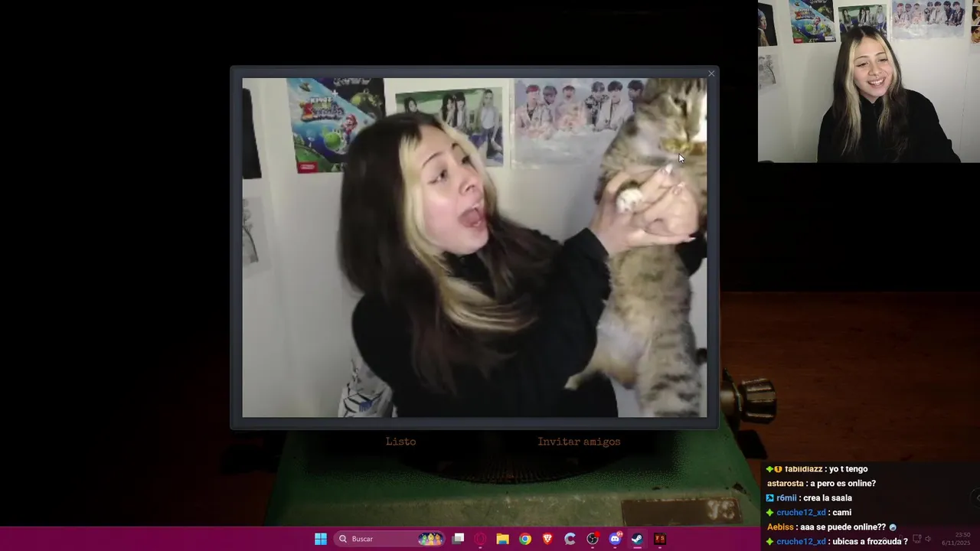Open Task View from the taskbar
The image size is (980, 551).
pyautogui.click(x=458, y=539)
